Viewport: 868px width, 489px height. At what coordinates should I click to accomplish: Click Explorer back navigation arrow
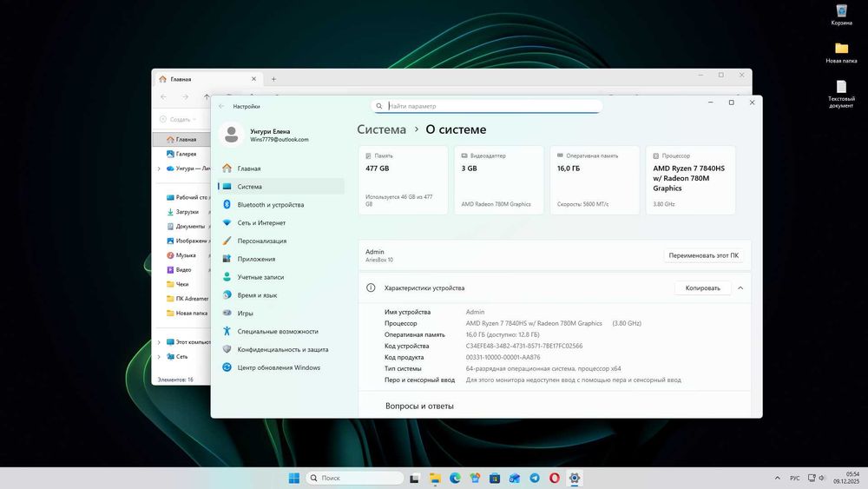point(163,97)
